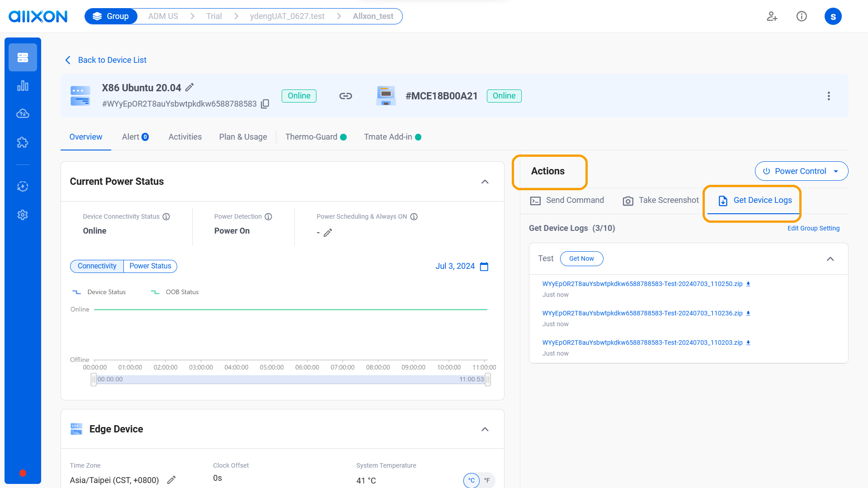Click the link icon between devices
The image size is (868, 488).
tap(345, 96)
